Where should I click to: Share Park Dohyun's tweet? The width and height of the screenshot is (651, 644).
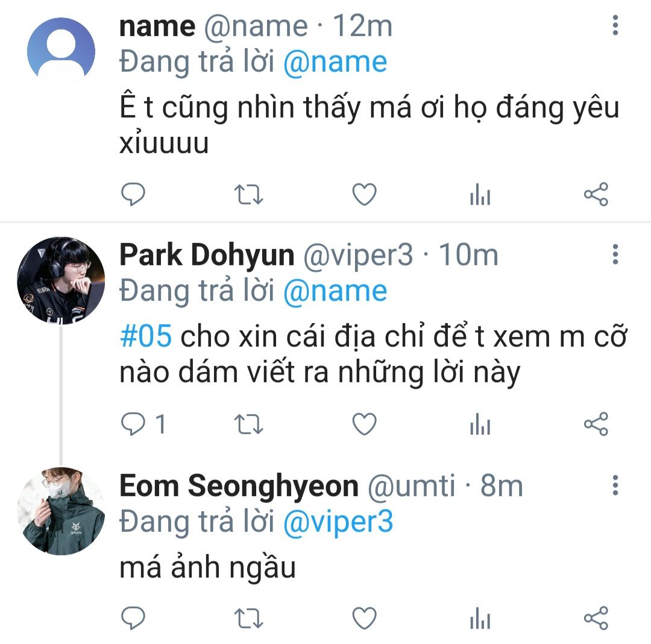[x=596, y=425]
